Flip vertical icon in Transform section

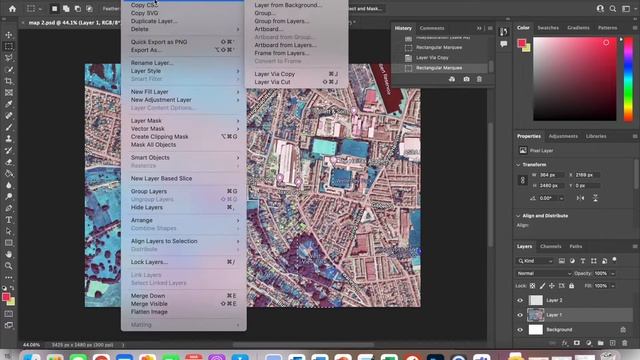pyautogui.click(x=596, y=198)
